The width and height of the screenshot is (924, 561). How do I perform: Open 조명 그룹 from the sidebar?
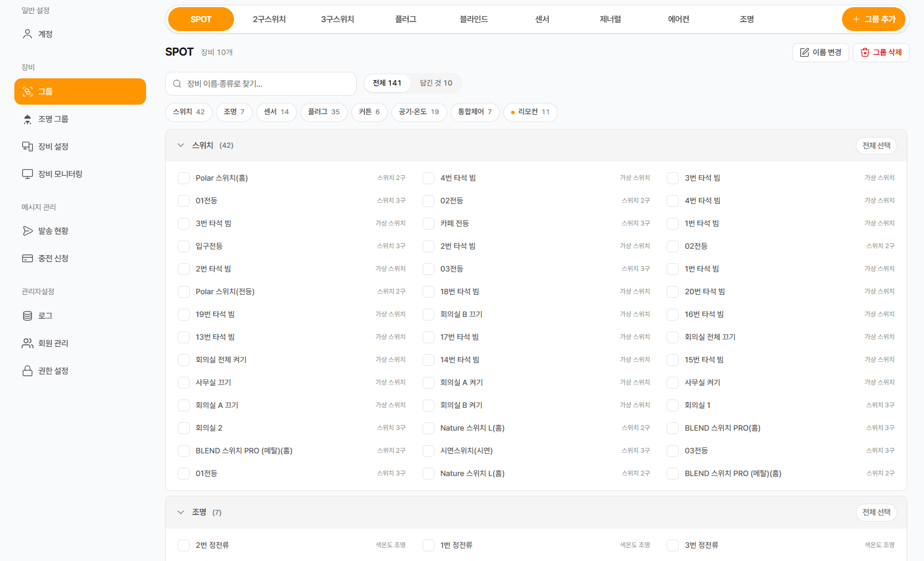point(80,119)
